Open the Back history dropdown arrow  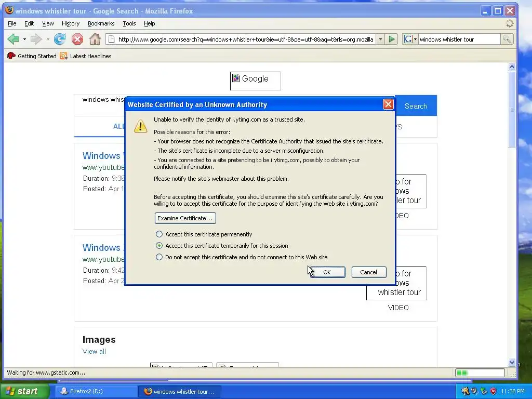point(24,39)
